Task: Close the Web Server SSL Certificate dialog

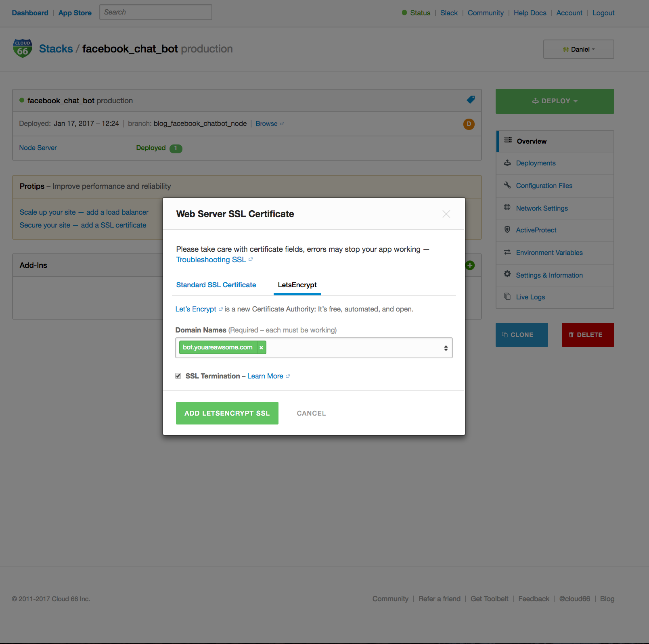Action: coord(446,214)
